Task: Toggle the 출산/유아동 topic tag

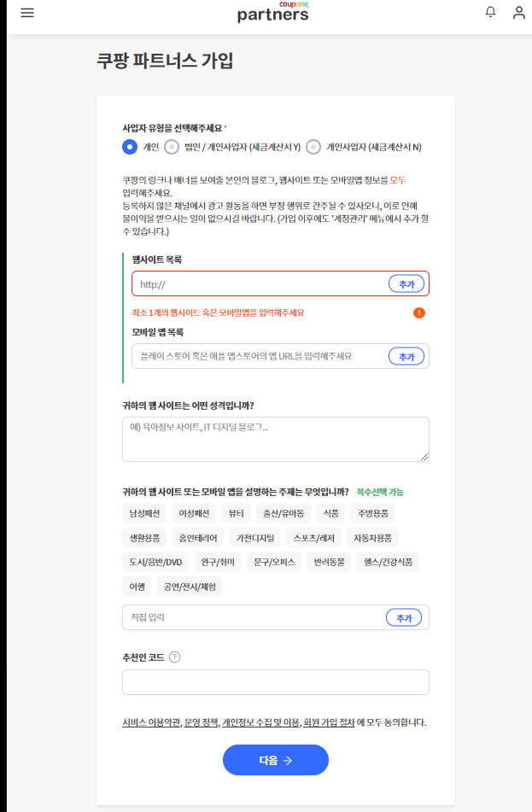Action: coord(284,513)
